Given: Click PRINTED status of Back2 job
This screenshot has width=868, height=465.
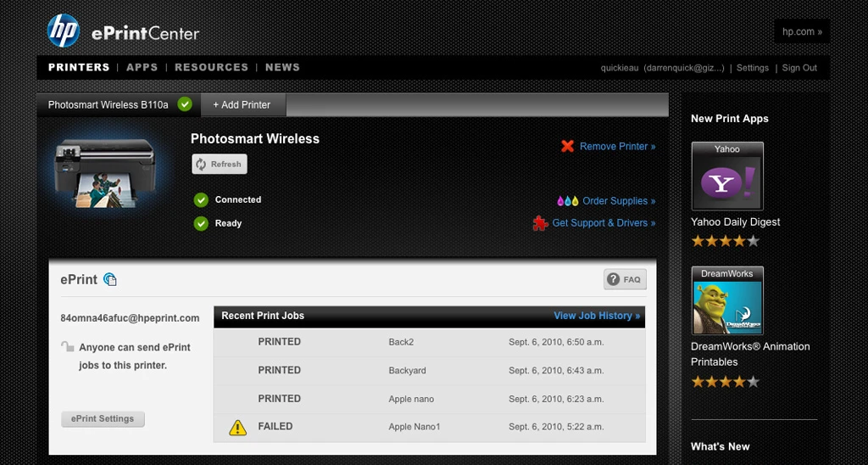Looking at the screenshot, I should pos(280,341).
